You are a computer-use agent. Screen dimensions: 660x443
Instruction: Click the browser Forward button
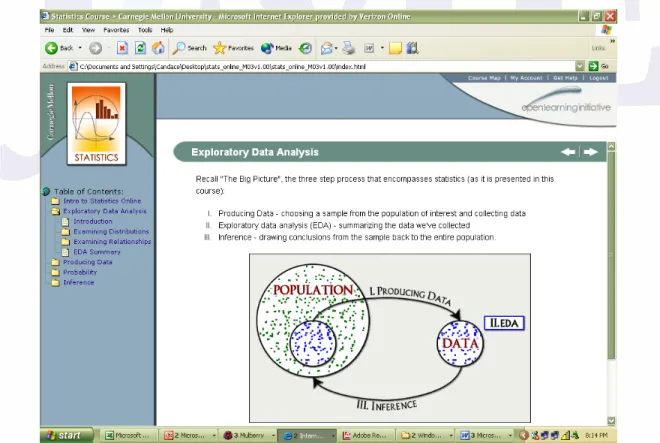[96, 48]
